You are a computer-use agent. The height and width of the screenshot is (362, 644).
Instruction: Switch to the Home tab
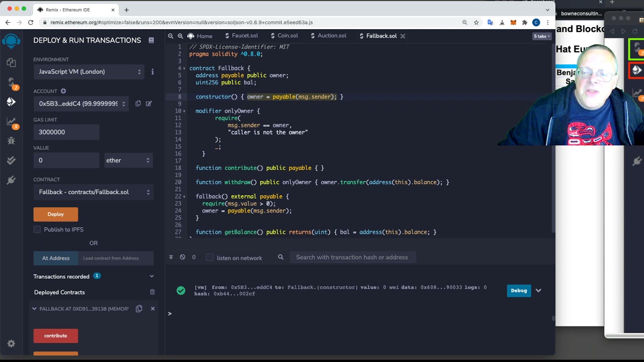point(200,36)
